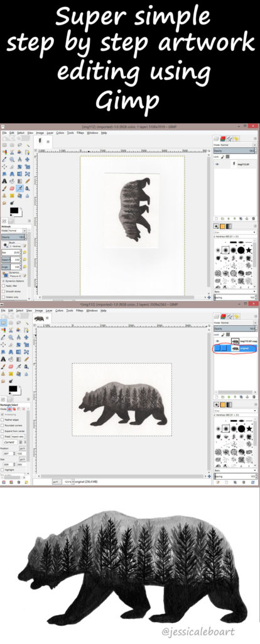260x644 pixels.
Task: Pick Scissors Select tool in the Airbrush GIMP window
Action: click(x=12, y=152)
